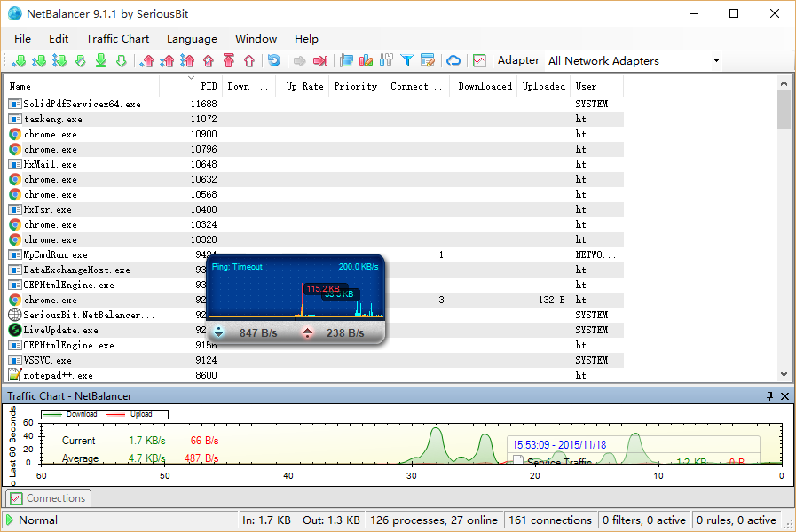This screenshot has height=532, width=796.
Task: Sort by the Downloaded column header
Action: point(485,87)
